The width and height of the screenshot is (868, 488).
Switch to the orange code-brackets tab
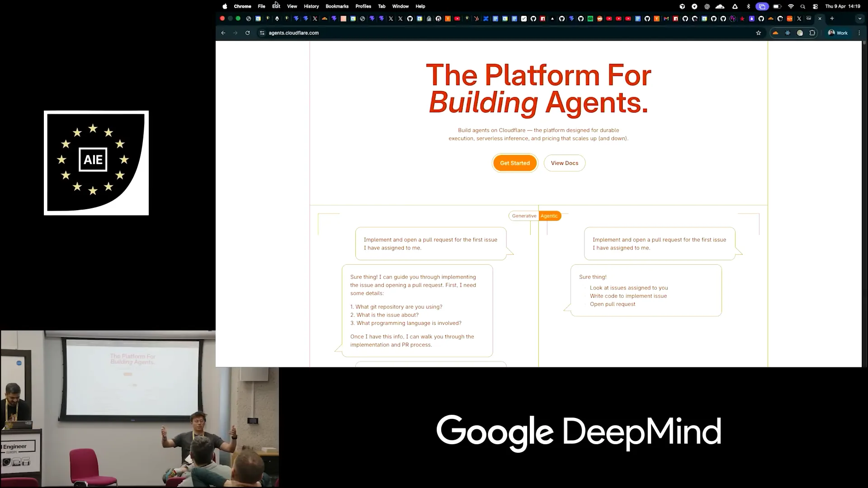coord(789,19)
